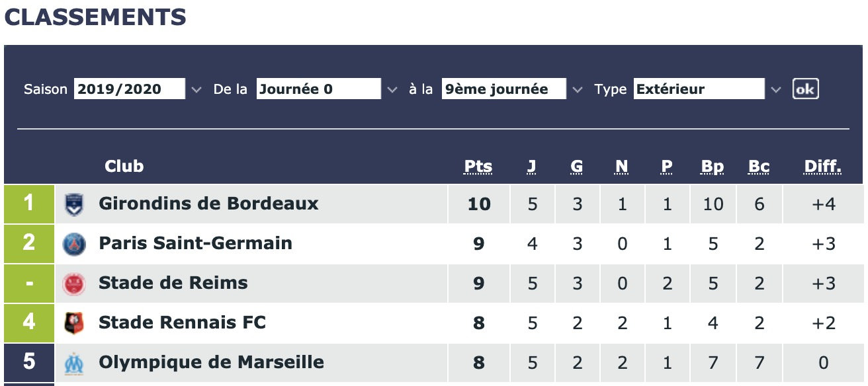Screen dimensions: 868x386
Task: Click the Bc goals against column header
Action: coord(758,167)
